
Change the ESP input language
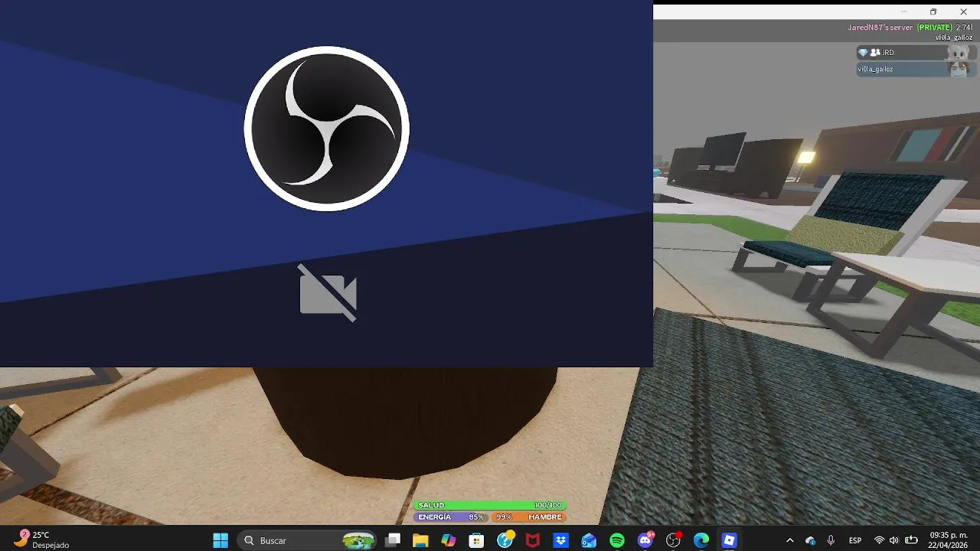pyautogui.click(x=855, y=540)
